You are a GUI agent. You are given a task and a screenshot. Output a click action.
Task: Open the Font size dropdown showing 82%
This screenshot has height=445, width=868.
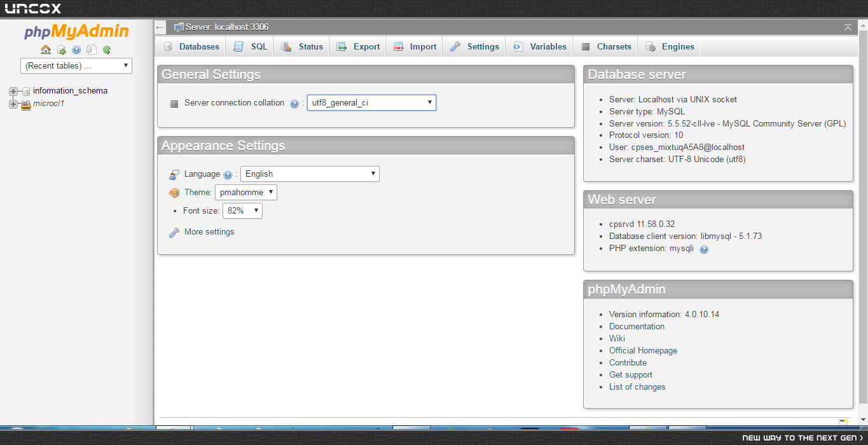point(242,210)
